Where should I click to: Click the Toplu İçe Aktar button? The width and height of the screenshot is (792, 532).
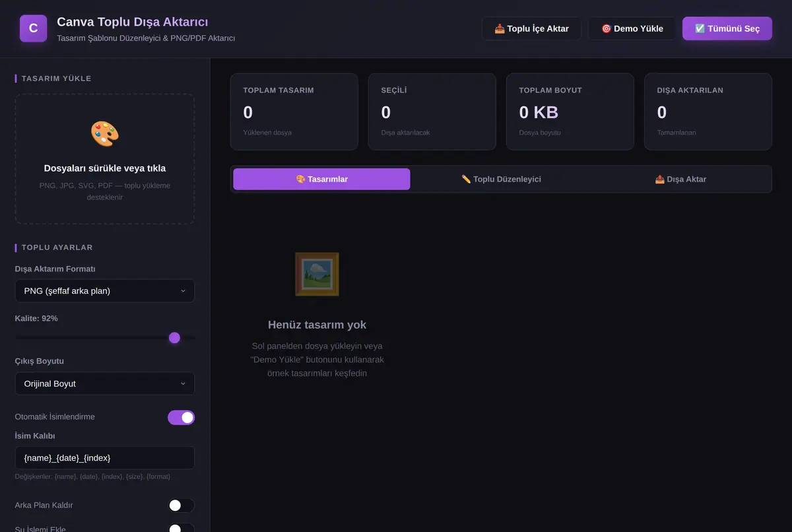(x=531, y=28)
